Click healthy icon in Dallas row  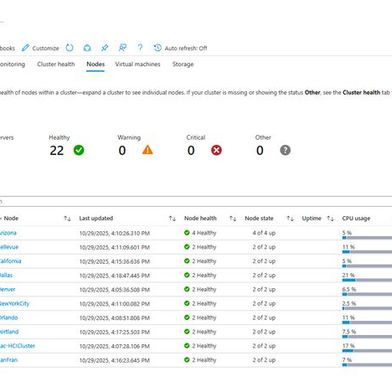[x=187, y=275]
